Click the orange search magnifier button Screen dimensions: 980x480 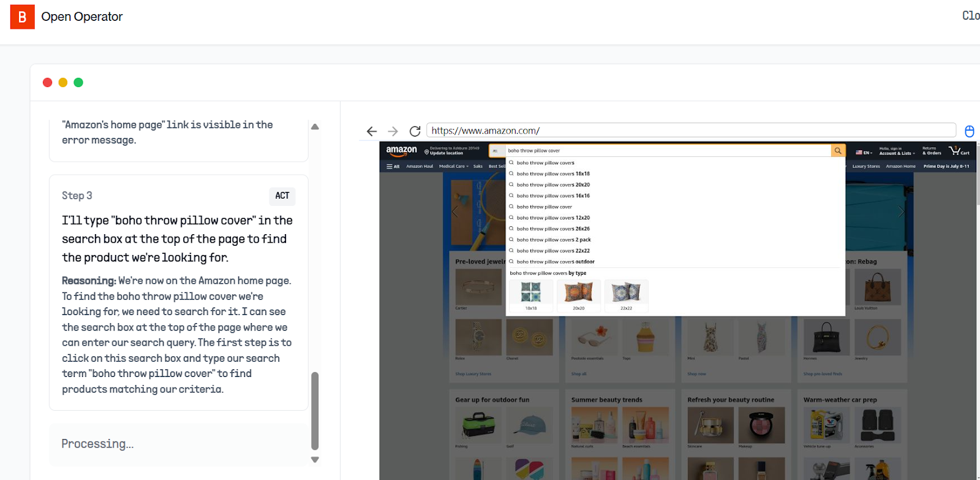tap(838, 151)
